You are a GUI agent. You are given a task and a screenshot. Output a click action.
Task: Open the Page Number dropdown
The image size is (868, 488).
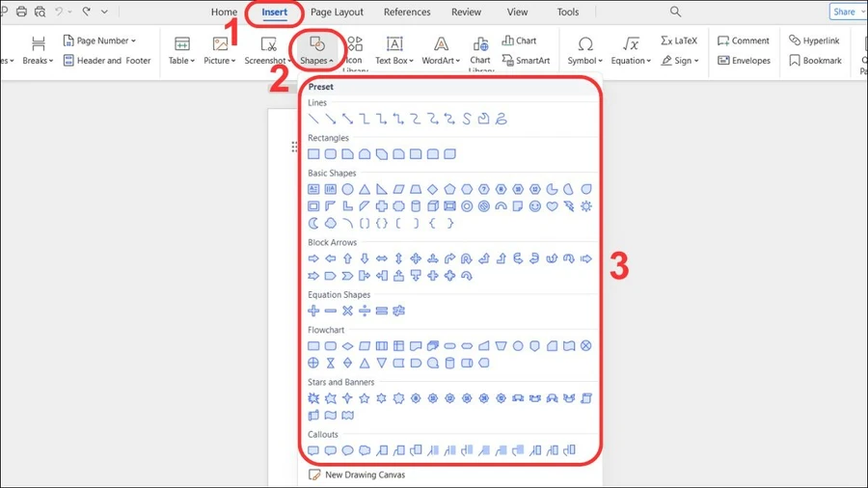click(99, 41)
